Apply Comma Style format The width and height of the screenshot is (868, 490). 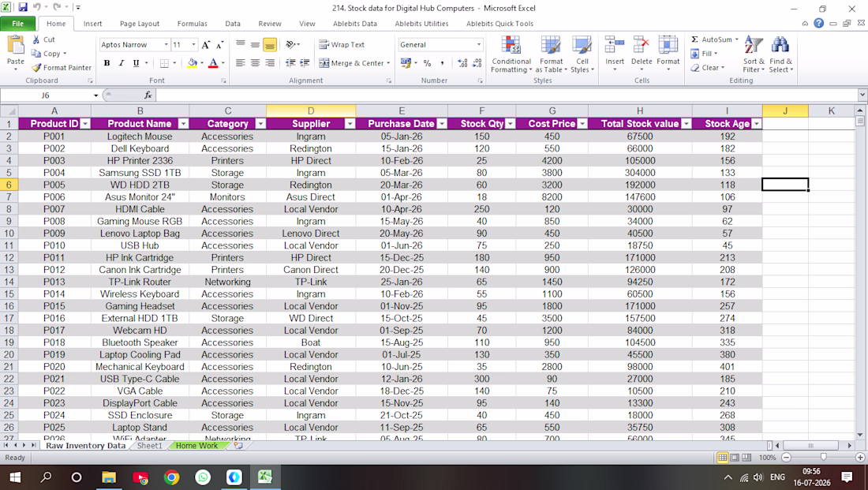tap(442, 63)
